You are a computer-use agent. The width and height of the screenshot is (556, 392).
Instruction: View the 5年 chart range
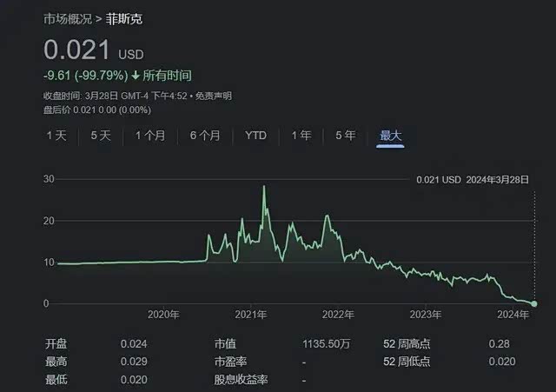[345, 136]
